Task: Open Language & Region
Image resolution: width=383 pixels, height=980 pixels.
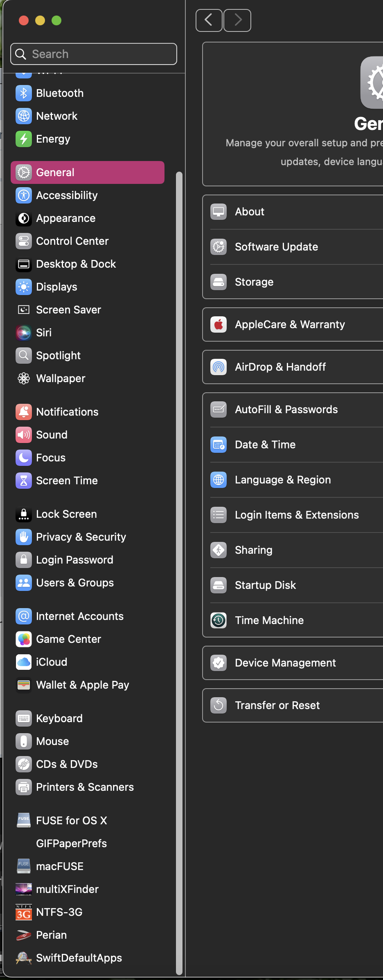Action: [x=293, y=480]
